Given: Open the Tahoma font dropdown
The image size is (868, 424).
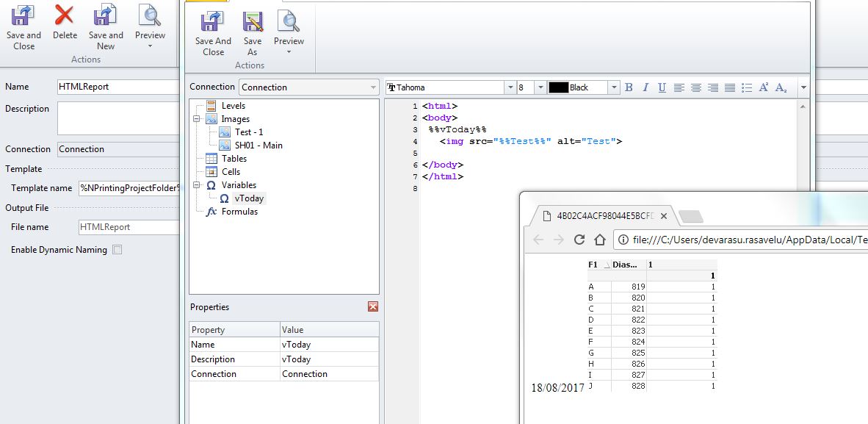Looking at the screenshot, I should tap(510, 87).
